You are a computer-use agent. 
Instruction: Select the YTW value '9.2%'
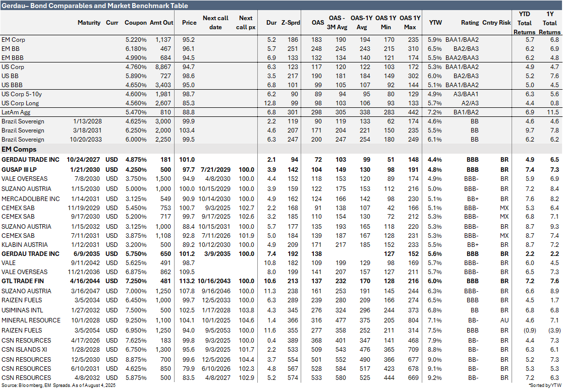point(434,378)
